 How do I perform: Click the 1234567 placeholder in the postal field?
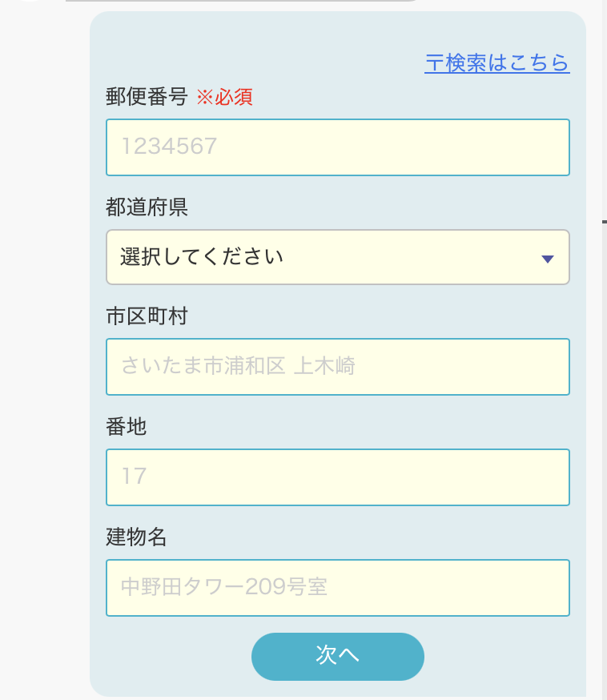click(170, 147)
